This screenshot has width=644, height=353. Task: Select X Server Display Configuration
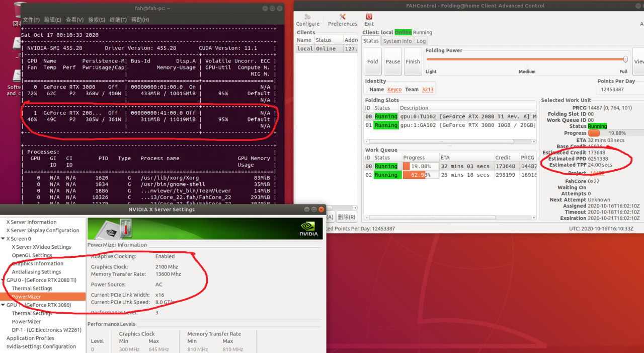[43, 231]
